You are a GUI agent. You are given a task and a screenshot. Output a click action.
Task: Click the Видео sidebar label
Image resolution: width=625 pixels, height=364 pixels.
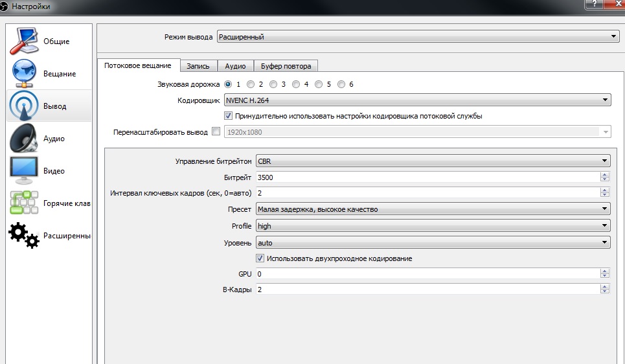(x=54, y=170)
